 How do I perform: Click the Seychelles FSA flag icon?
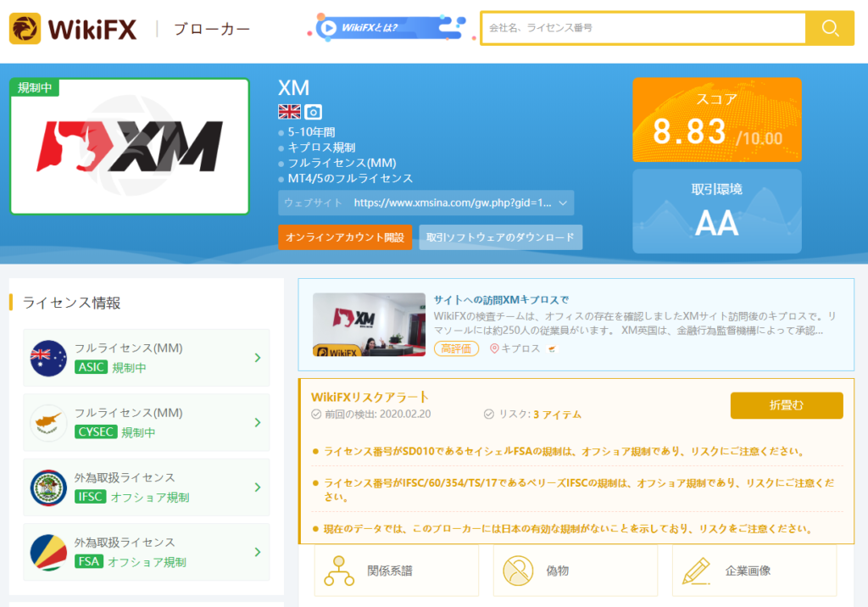pos(48,552)
